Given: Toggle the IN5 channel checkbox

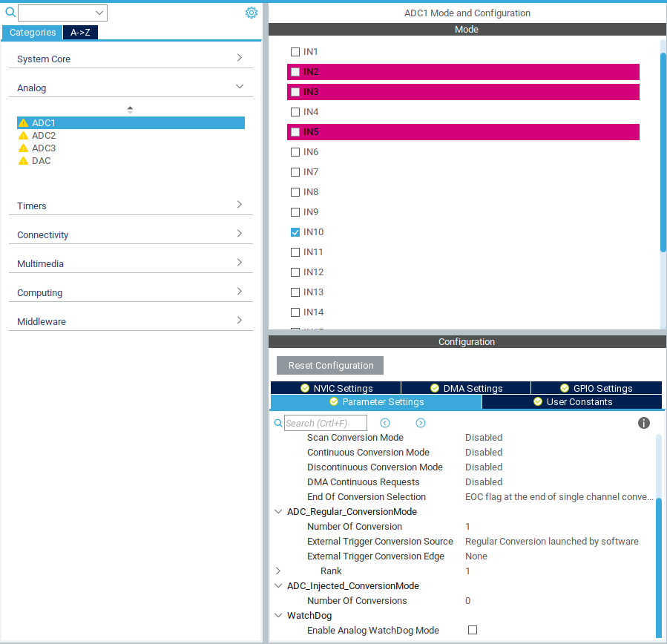Looking at the screenshot, I should pyautogui.click(x=295, y=132).
